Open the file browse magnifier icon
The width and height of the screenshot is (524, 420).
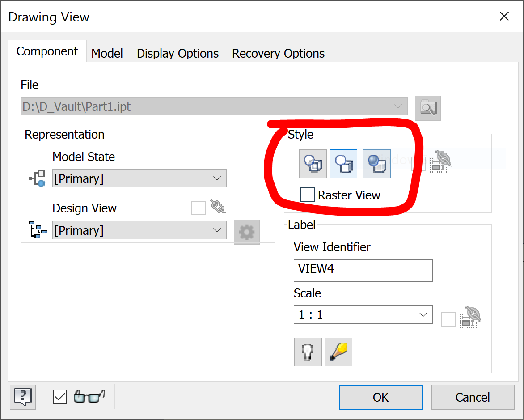(x=428, y=108)
